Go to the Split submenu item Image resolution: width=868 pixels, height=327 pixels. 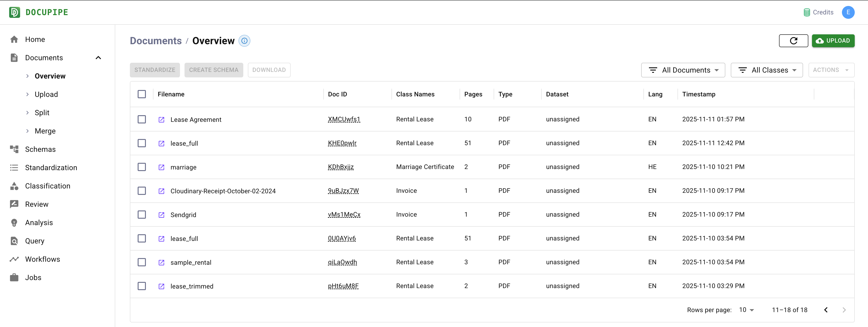(42, 113)
